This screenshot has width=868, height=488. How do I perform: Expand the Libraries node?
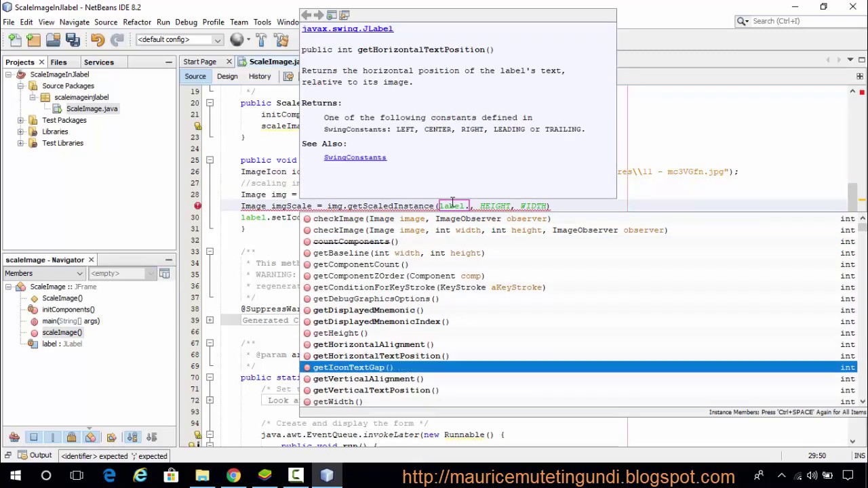pos(21,132)
